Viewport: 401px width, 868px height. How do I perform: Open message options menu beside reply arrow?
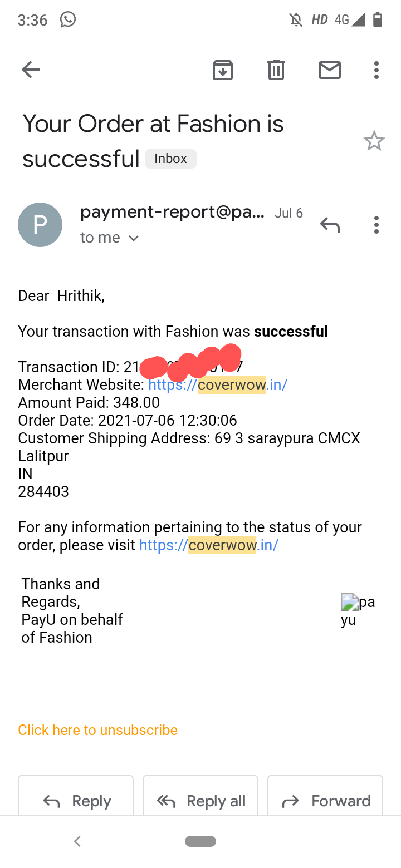pos(376,225)
